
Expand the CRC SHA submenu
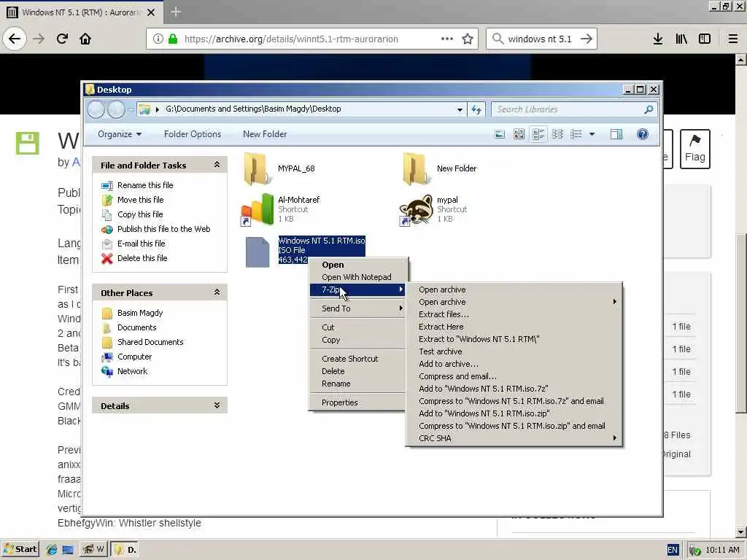coord(514,438)
